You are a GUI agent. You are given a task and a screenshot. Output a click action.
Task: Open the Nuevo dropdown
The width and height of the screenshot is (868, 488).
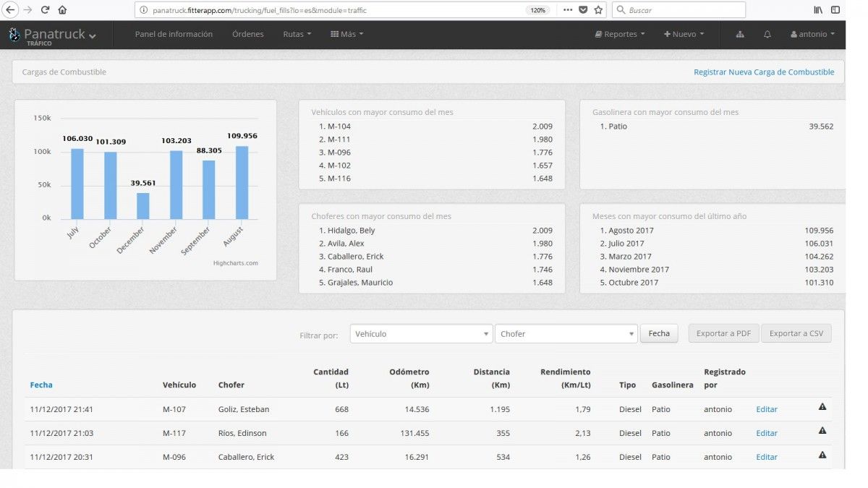684,34
